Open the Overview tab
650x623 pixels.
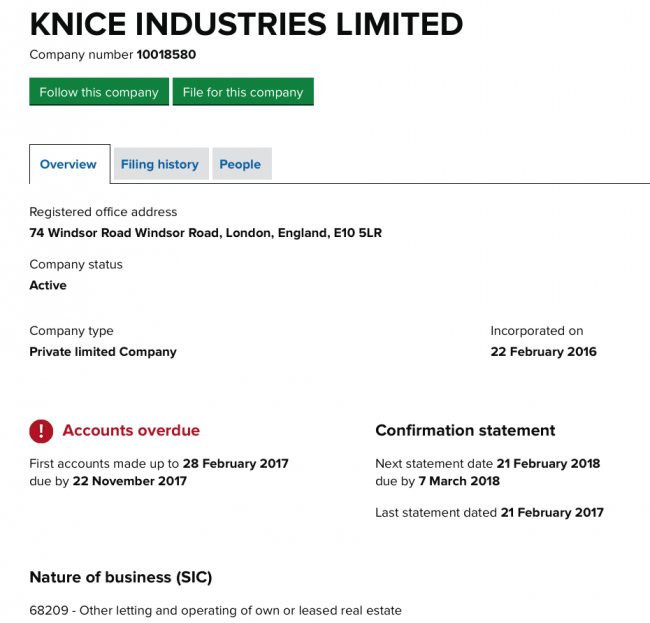70,164
